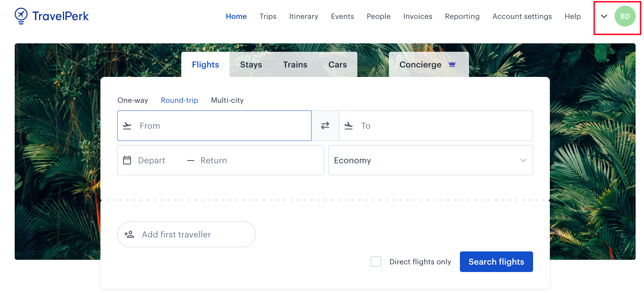
Task: Select Multi-city trip type
Action: click(227, 100)
